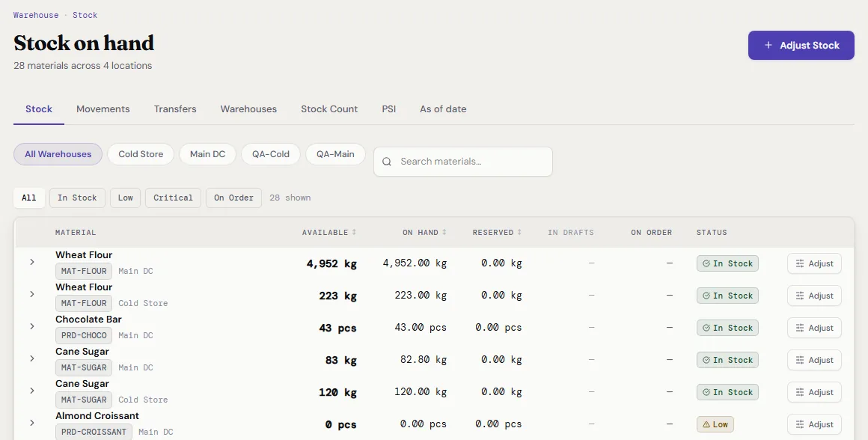The image size is (868, 440).
Task: Expand the Wheat Flour Cold Store row
Action: (x=32, y=294)
